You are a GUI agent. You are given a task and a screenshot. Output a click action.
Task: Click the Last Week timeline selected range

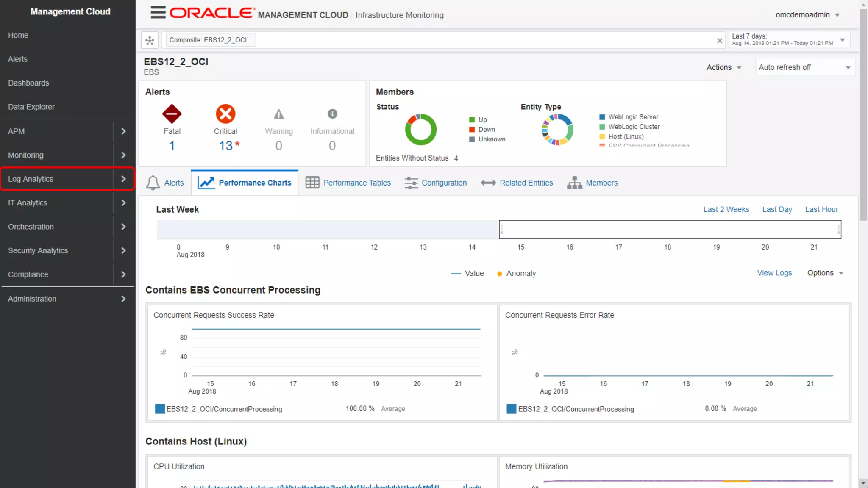(x=670, y=230)
